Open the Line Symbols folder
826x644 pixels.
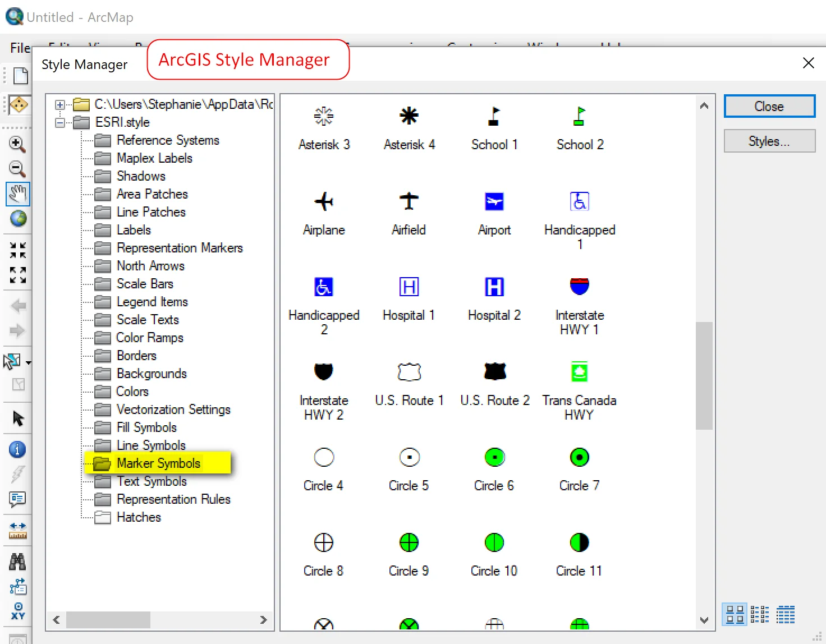[151, 445]
